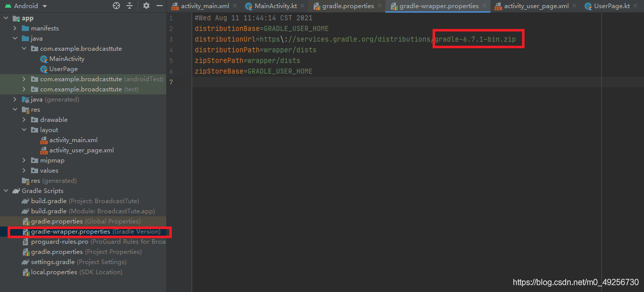This screenshot has width=644, height=292.
Task: Collapse the Gradle Scripts node
Action: tap(6, 191)
